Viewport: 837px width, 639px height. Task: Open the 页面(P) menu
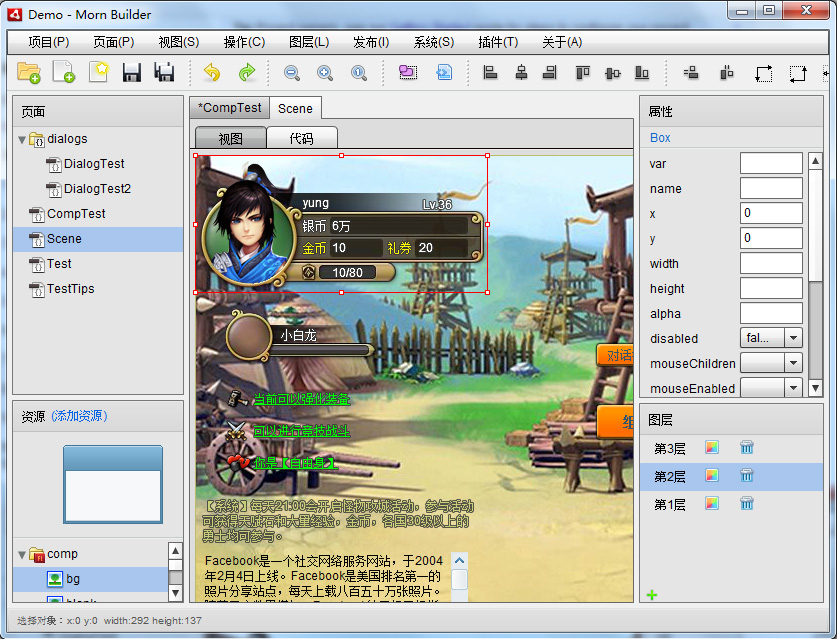(114, 42)
